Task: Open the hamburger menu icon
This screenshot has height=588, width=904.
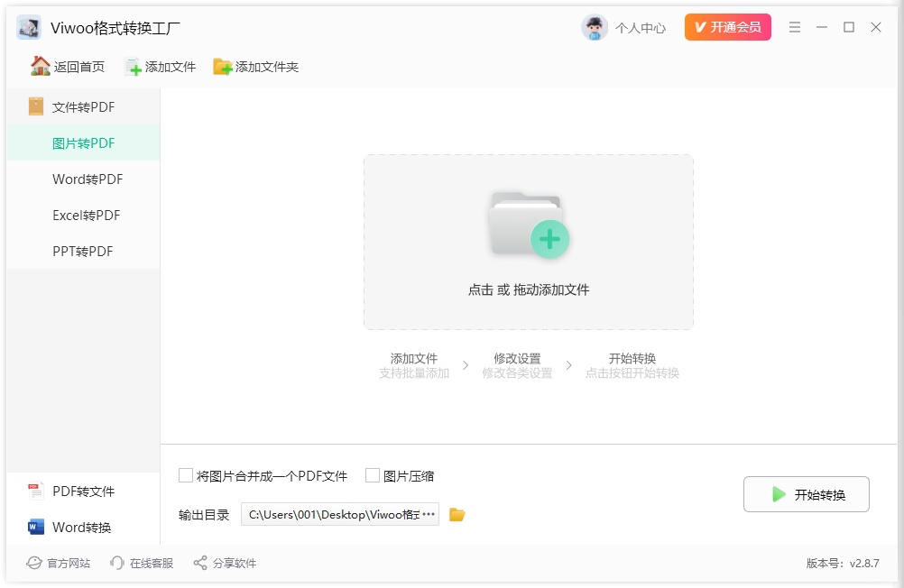Action: [795, 27]
